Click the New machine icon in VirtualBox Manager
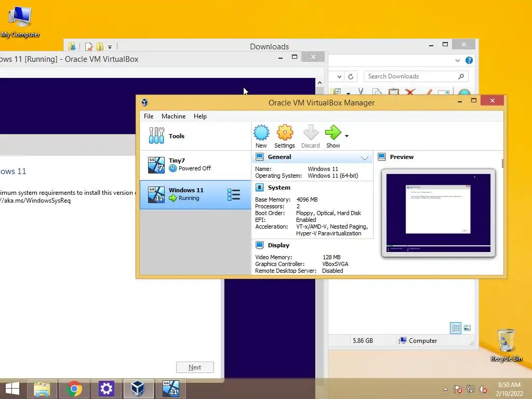Image resolution: width=532 pixels, height=399 pixels. pyautogui.click(x=261, y=137)
